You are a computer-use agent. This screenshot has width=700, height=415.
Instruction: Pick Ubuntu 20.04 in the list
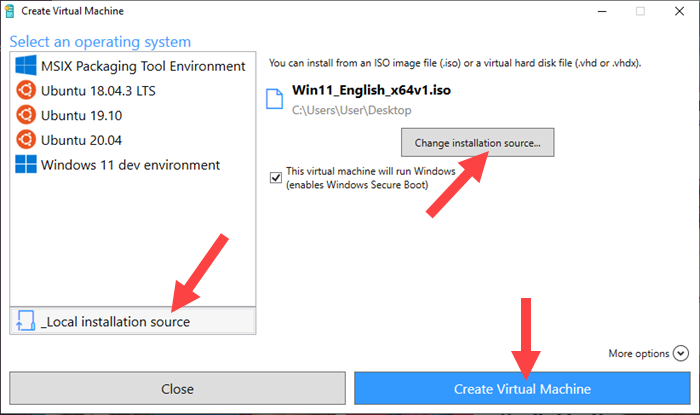coord(133,139)
